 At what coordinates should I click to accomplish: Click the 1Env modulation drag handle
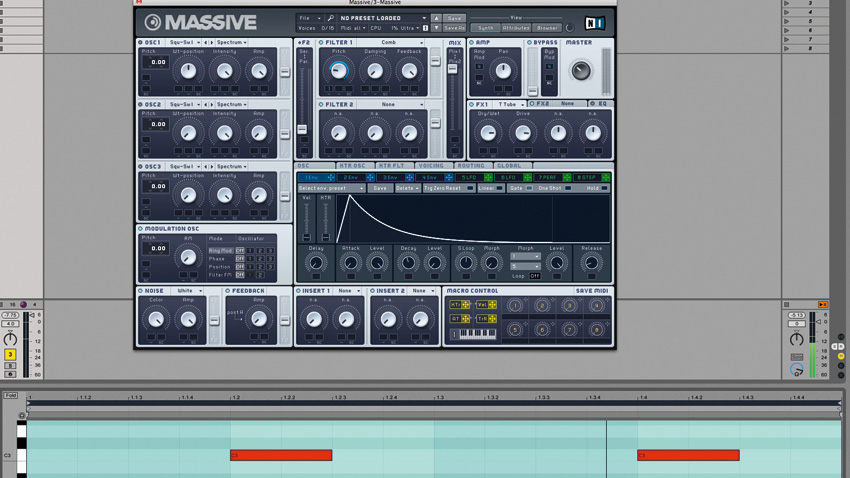point(331,177)
